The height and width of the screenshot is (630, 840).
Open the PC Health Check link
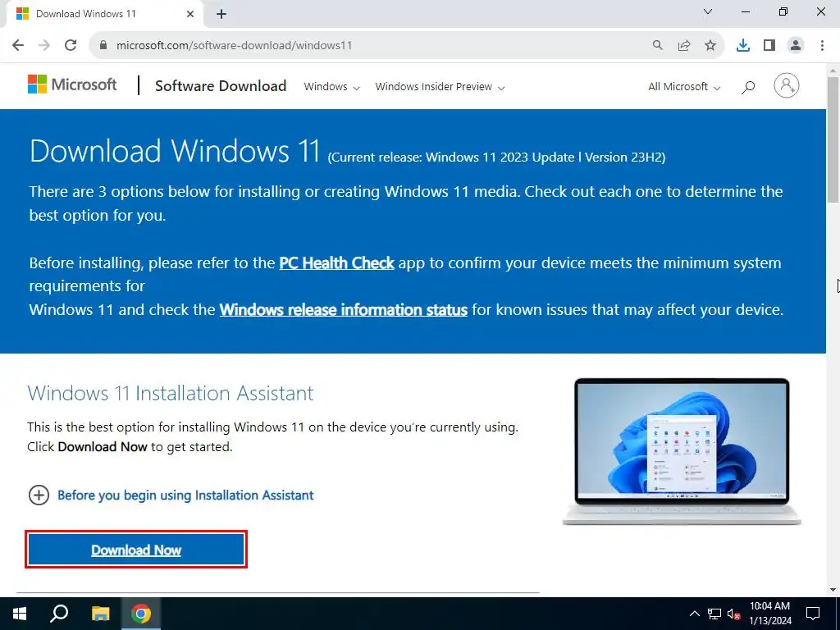(x=336, y=263)
